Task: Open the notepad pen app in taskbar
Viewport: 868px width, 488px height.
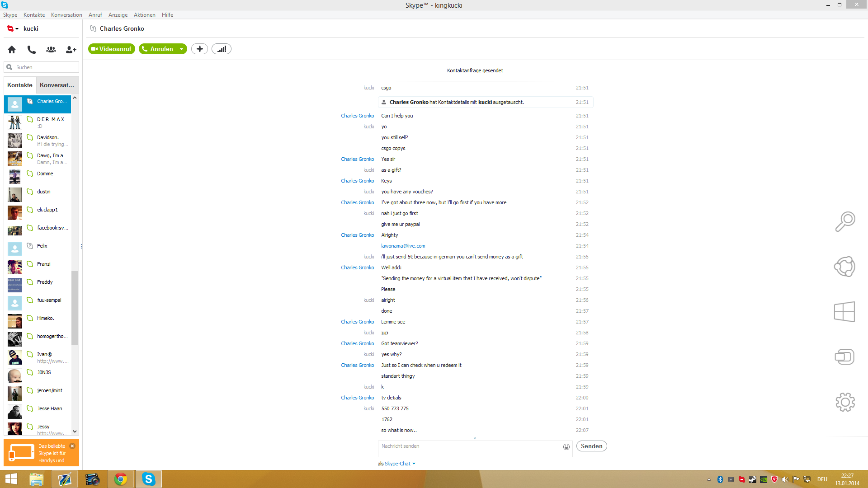Action: [x=65, y=479]
